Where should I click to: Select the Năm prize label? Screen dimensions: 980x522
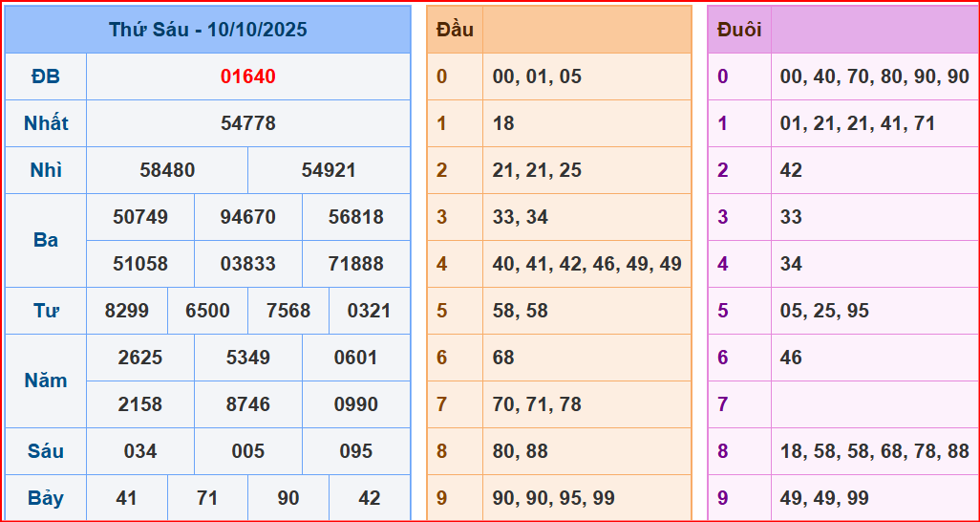point(46,381)
